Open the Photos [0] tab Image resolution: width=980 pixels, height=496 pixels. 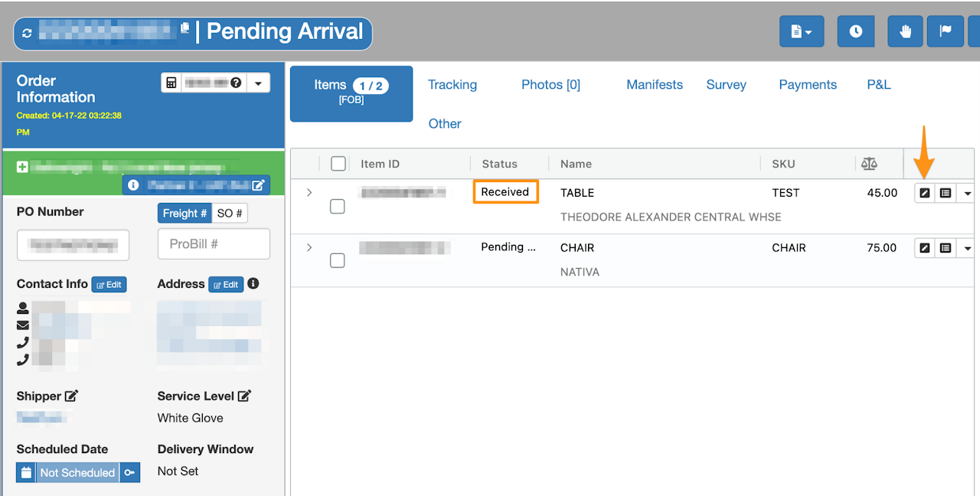point(550,85)
